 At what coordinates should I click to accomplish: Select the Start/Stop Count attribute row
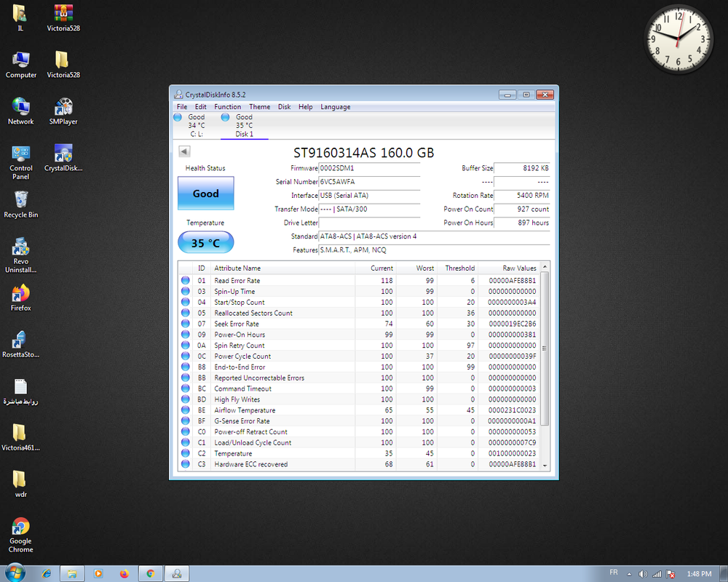[359, 302]
